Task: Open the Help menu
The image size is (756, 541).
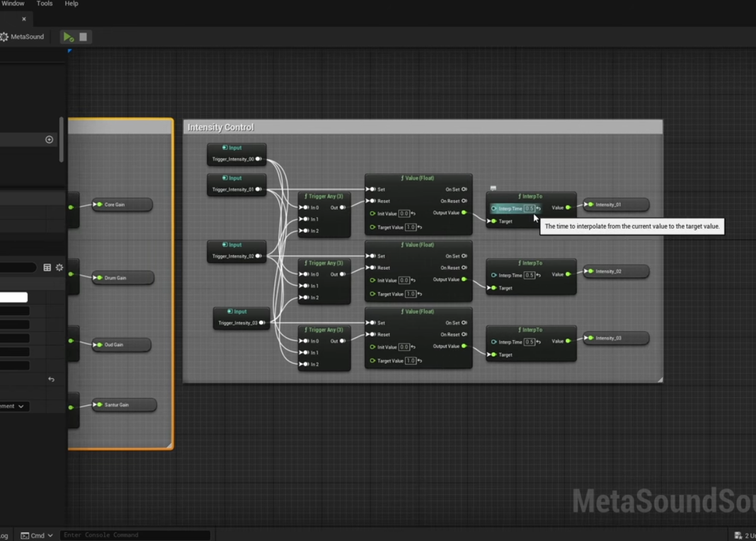Action: [x=71, y=4]
